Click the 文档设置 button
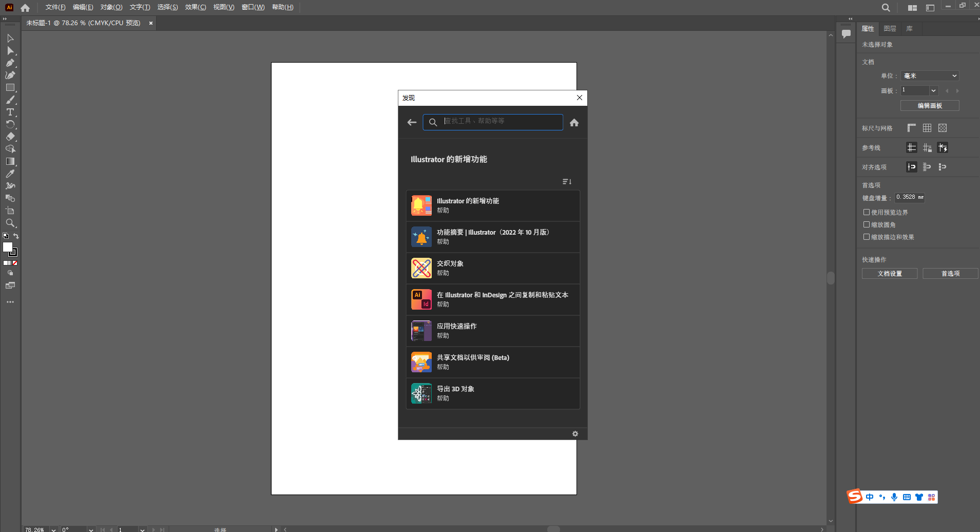 coord(889,274)
